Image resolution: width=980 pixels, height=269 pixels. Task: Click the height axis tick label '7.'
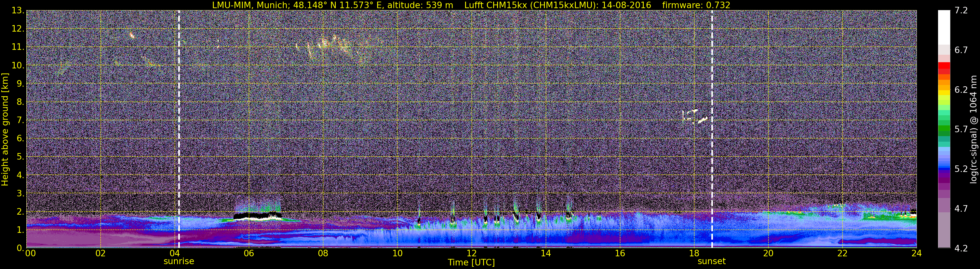(x=20, y=120)
